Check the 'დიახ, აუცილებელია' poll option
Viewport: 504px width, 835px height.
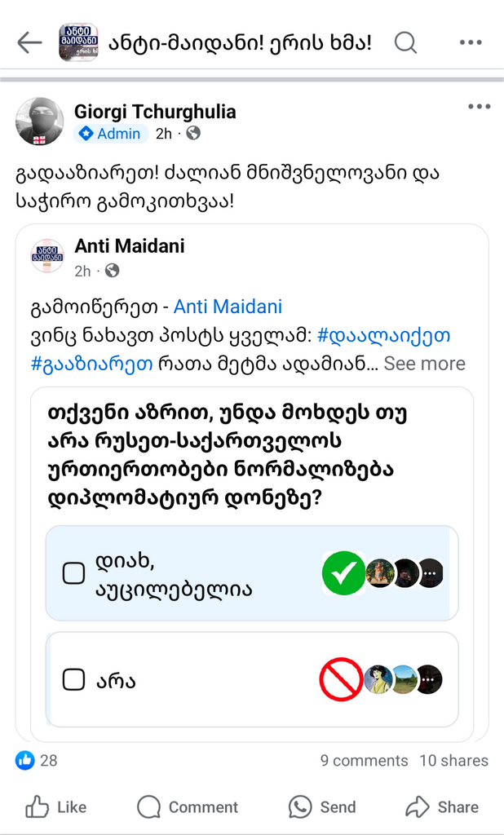tap(74, 574)
